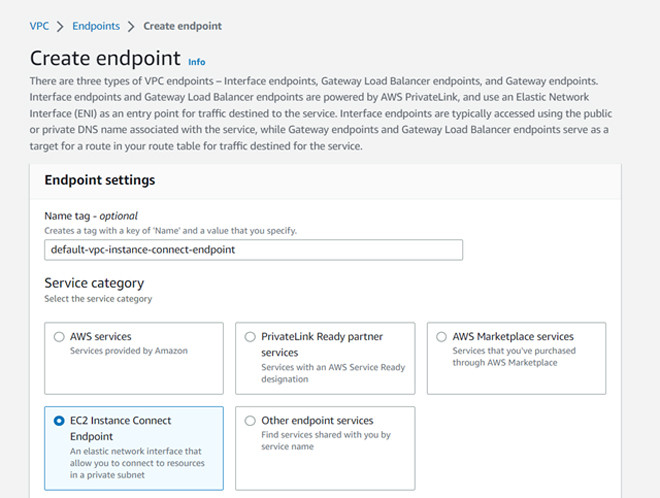Select the EC2 Instance Connect Endpoint radio button

click(60, 421)
